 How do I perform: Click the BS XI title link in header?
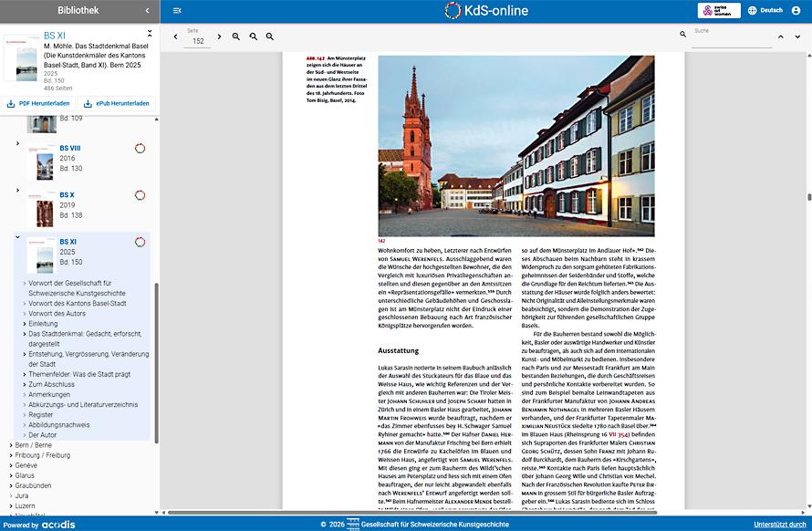click(x=55, y=36)
